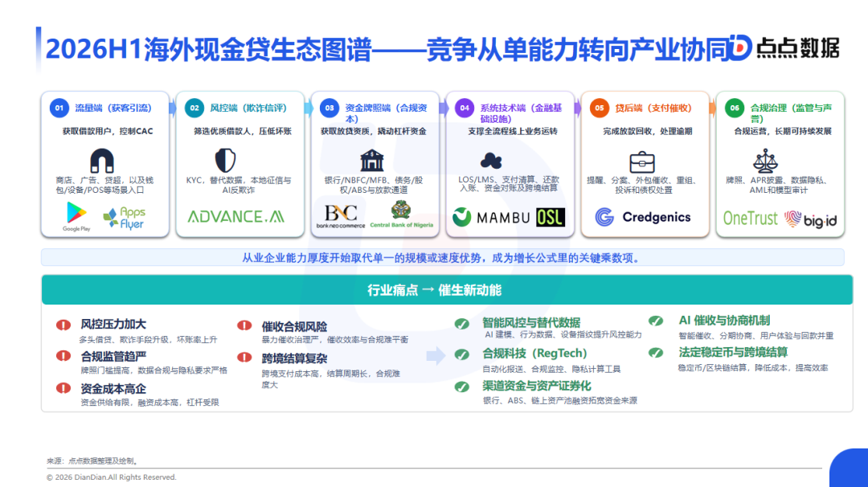
Task: Click the AI 催收与协商机制 heading
Action: point(725,320)
